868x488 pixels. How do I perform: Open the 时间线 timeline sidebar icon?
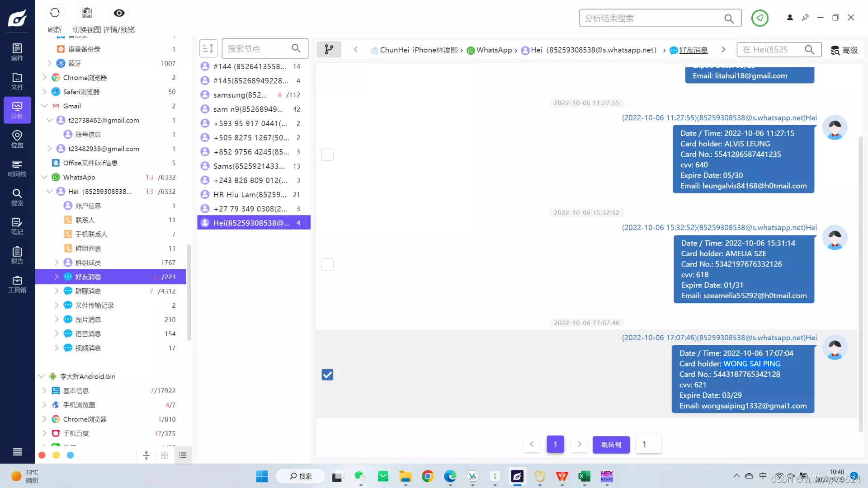pos(17,168)
